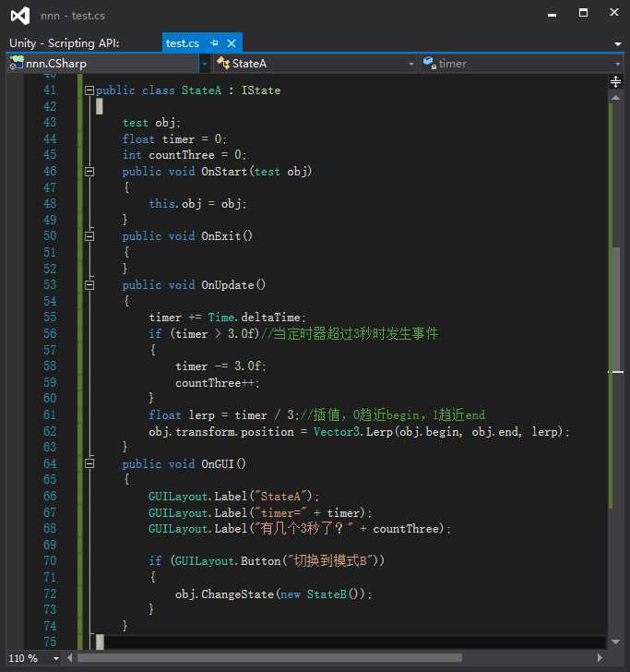This screenshot has height=672, width=630.
Task: Pin the test.cs tab
Action: [215, 43]
